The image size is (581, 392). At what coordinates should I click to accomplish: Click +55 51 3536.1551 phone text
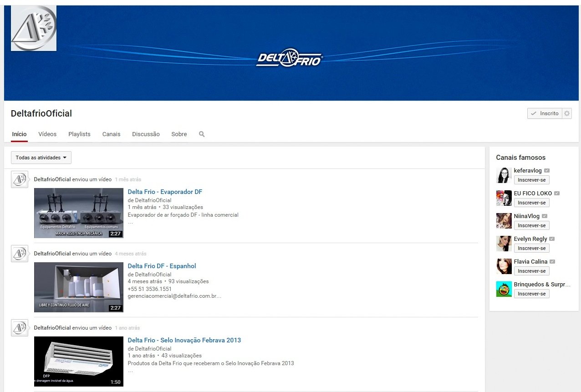click(x=150, y=289)
